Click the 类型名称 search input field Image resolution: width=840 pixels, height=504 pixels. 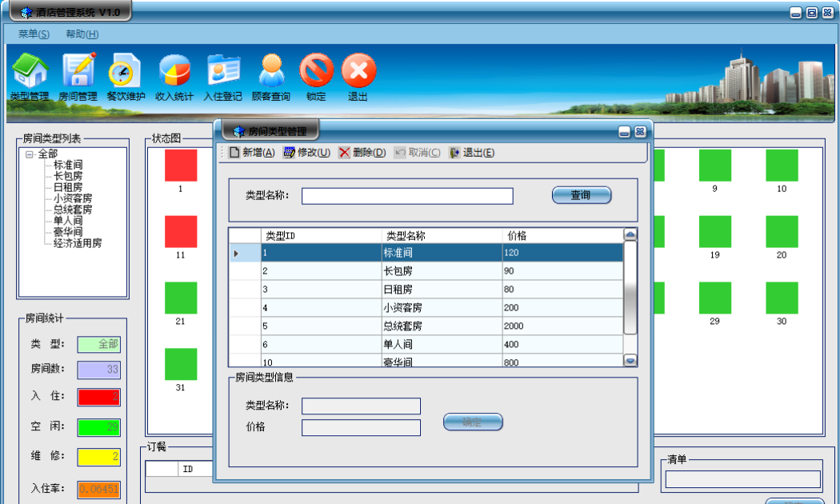pyautogui.click(x=407, y=196)
